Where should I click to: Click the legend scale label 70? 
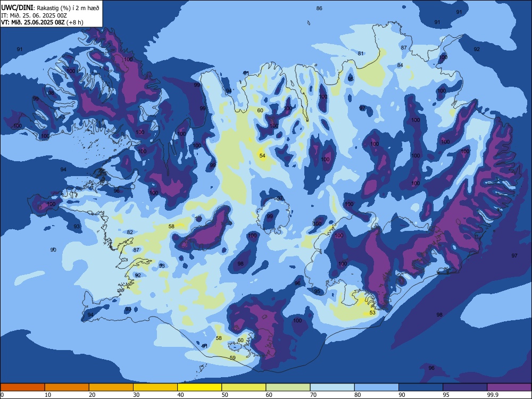pos(313,395)
